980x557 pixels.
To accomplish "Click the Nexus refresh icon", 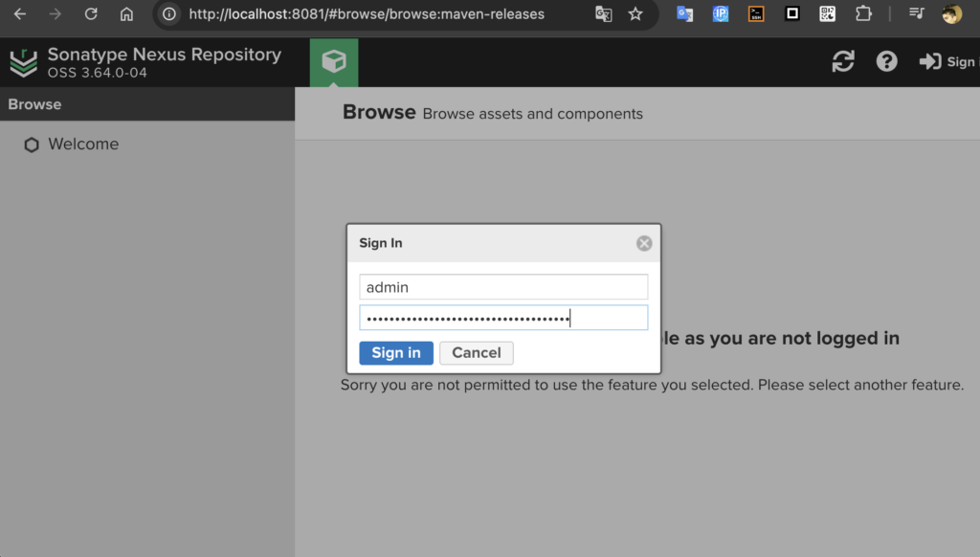I will [843, 61].
